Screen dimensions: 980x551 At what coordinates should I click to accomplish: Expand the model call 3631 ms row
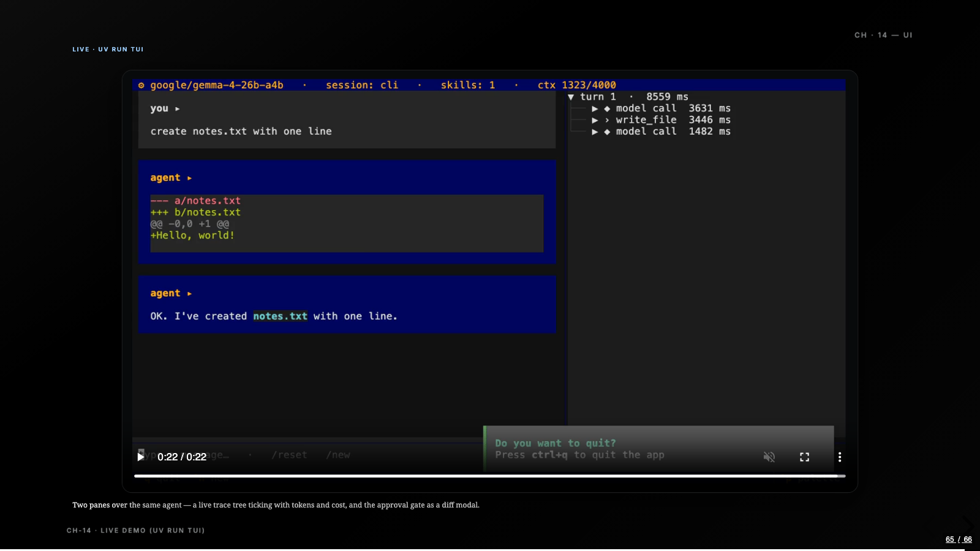(x=595, y=108)
